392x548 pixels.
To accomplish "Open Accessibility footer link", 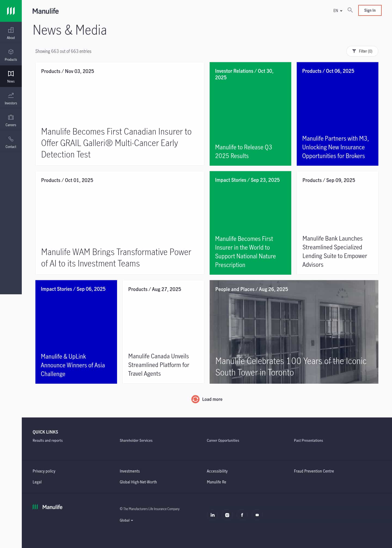I will click(x=217, y=471).
